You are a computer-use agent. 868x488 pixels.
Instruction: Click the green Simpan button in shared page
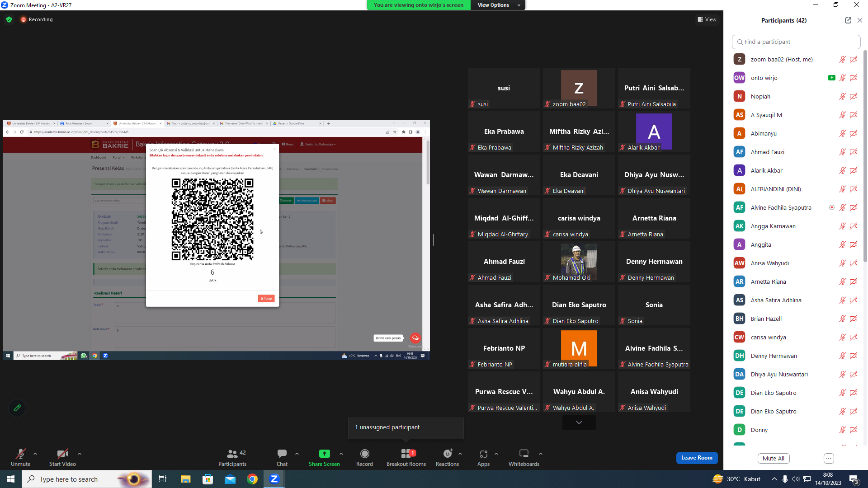[x=287, y=201]
